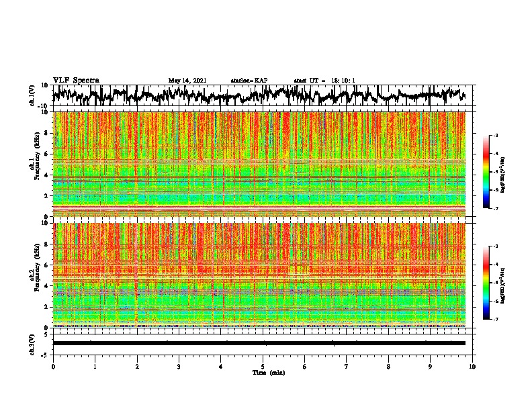
Task: Click the ch.1 voltage waveform trace
Action: 259,95
